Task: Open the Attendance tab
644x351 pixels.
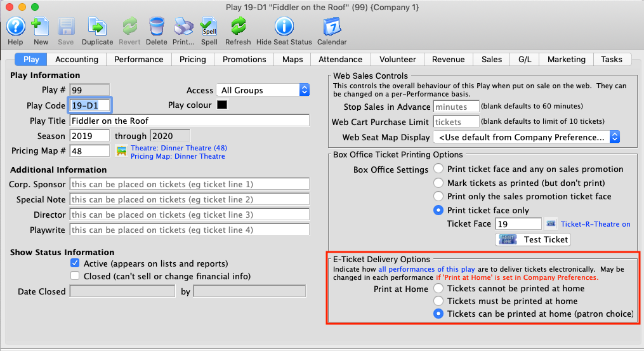Action: tap(341, 59)
